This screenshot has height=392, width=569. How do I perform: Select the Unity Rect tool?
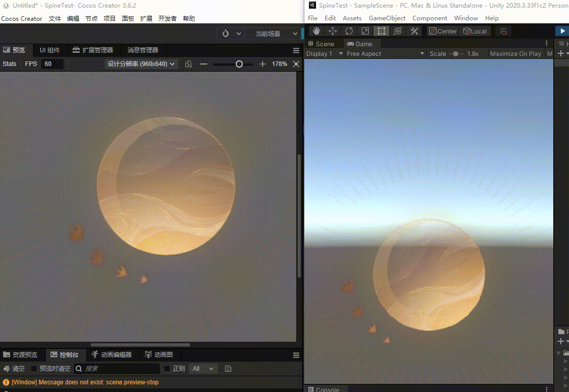382,31
